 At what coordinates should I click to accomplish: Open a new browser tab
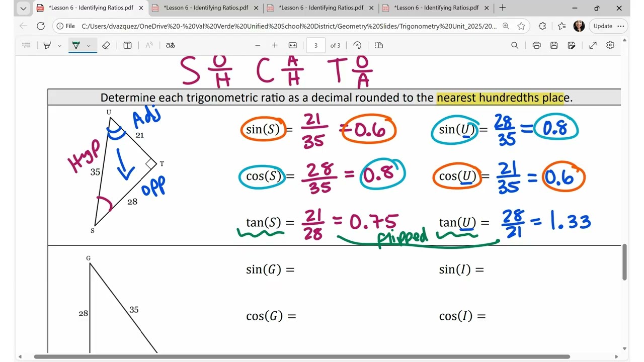tap(502, 8)
